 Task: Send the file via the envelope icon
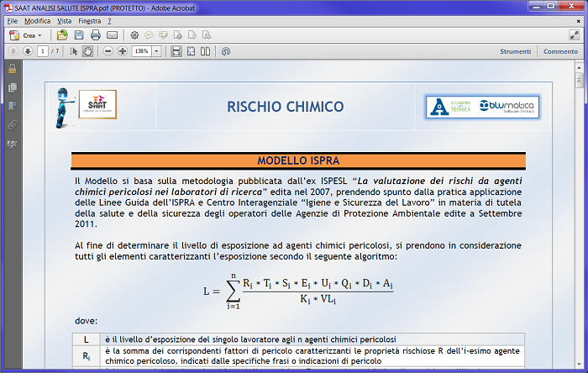pos(112,35)
